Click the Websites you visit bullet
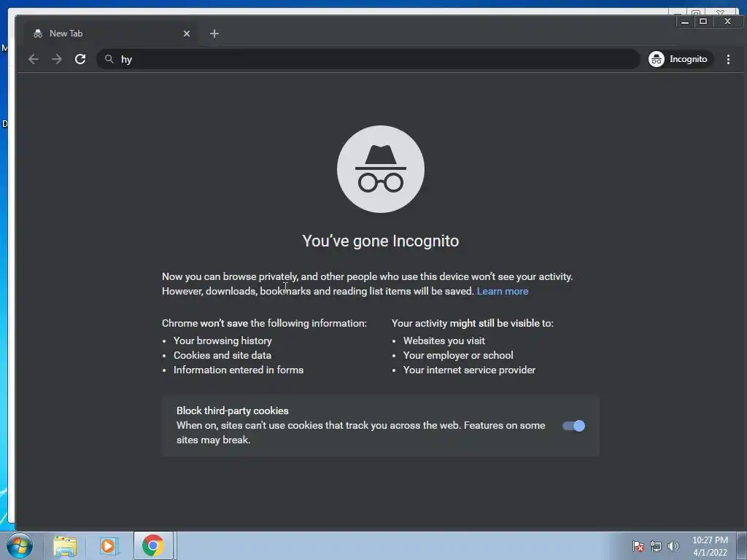 point(444,341)
